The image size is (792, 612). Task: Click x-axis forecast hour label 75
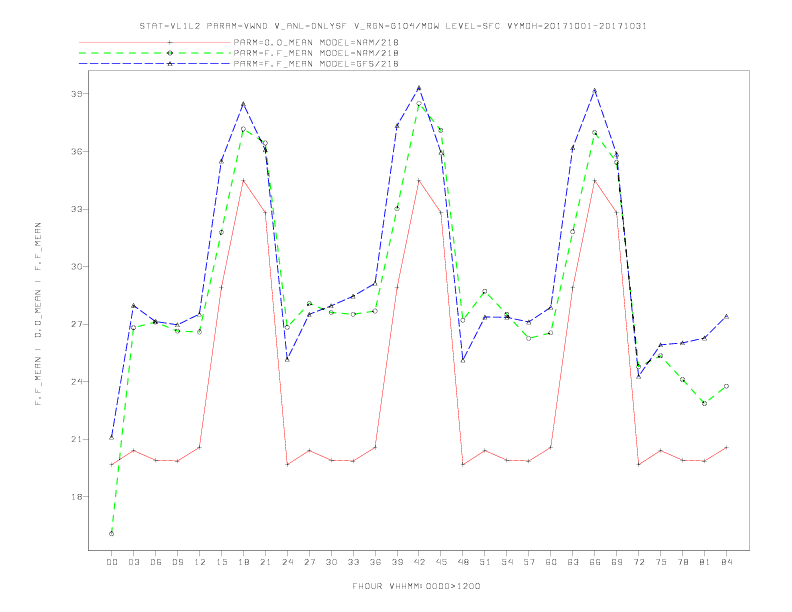click(661, 562)
